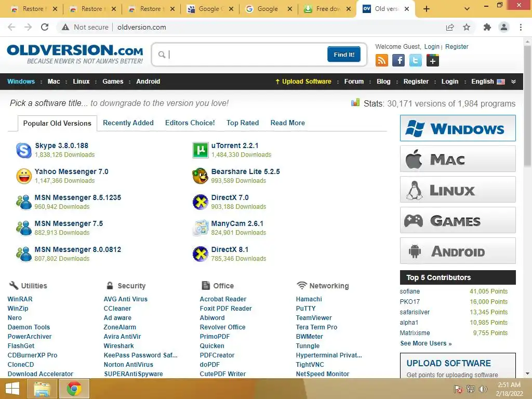Bookmark this page with the star icon
The image size is (532, 399).
(x=467, y=27)
